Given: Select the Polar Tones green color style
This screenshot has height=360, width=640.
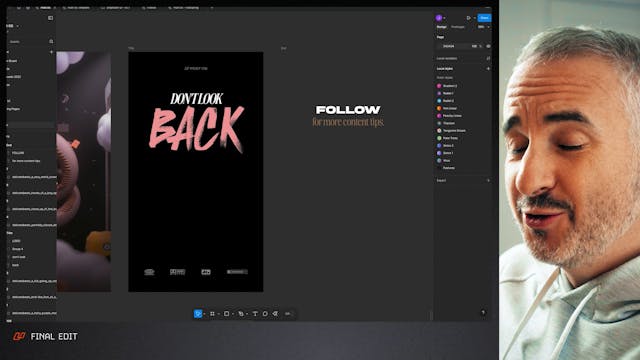Looking at the screenshot, I should pyautogui.click(x=447, y=138).
